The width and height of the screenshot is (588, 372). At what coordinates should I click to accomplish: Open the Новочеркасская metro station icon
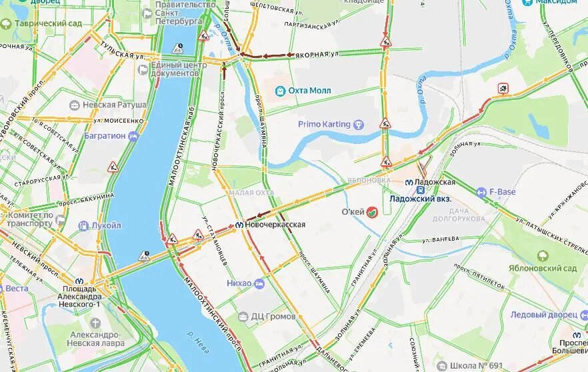[x=239, y=225]
